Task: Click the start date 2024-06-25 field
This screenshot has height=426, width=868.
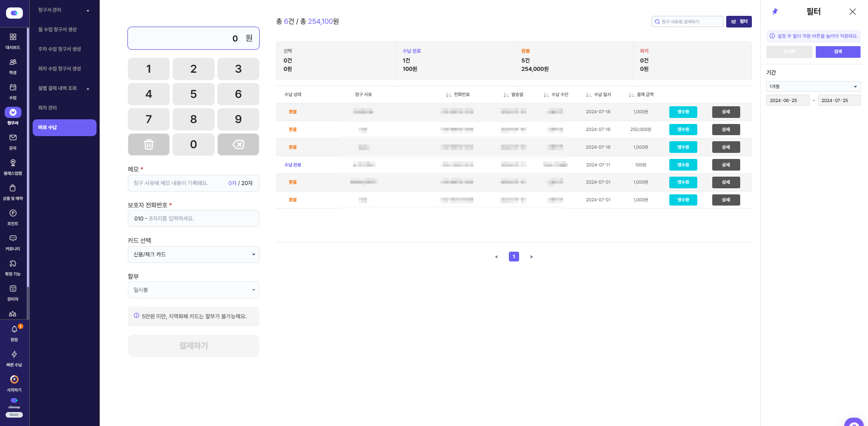Action: click(x=788, y=101)
